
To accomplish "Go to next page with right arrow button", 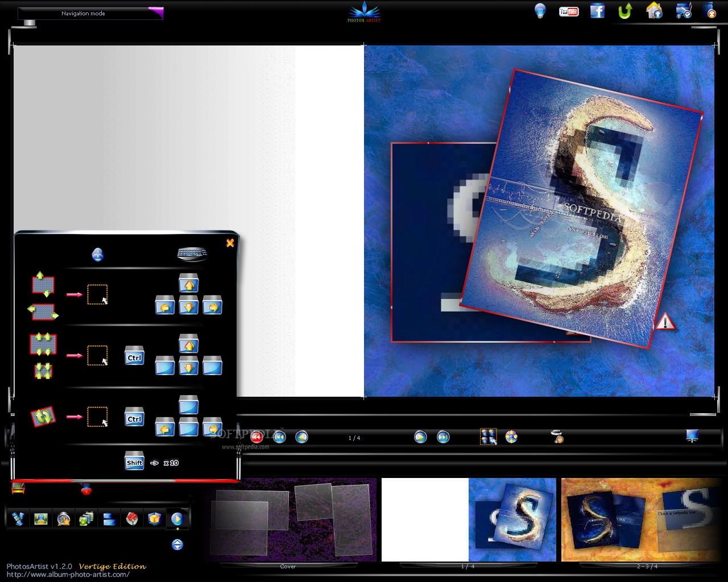I will (420, 436).
